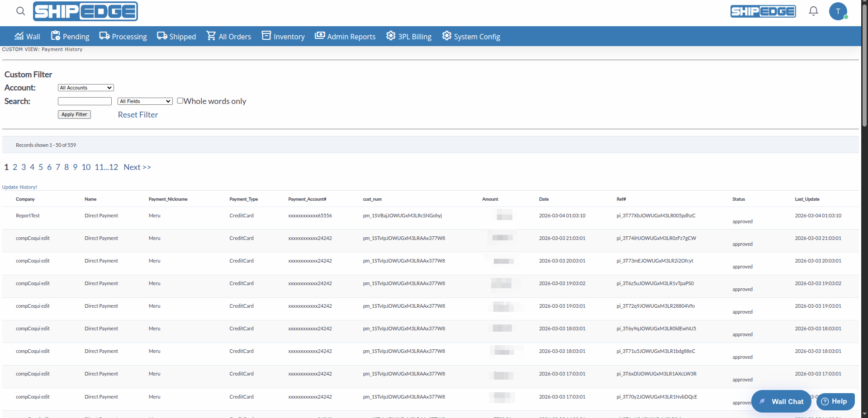
Task: Open the notifications bell
Action: (813, 11)
